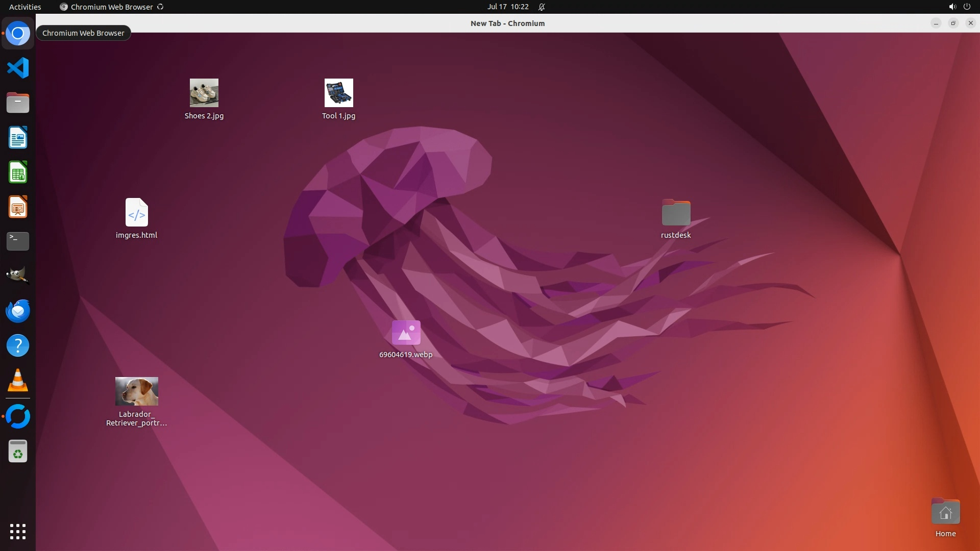Screen dimensions: 980x551
Task: Launch LibreOffice Impress from dock
Action: (18, 207)
